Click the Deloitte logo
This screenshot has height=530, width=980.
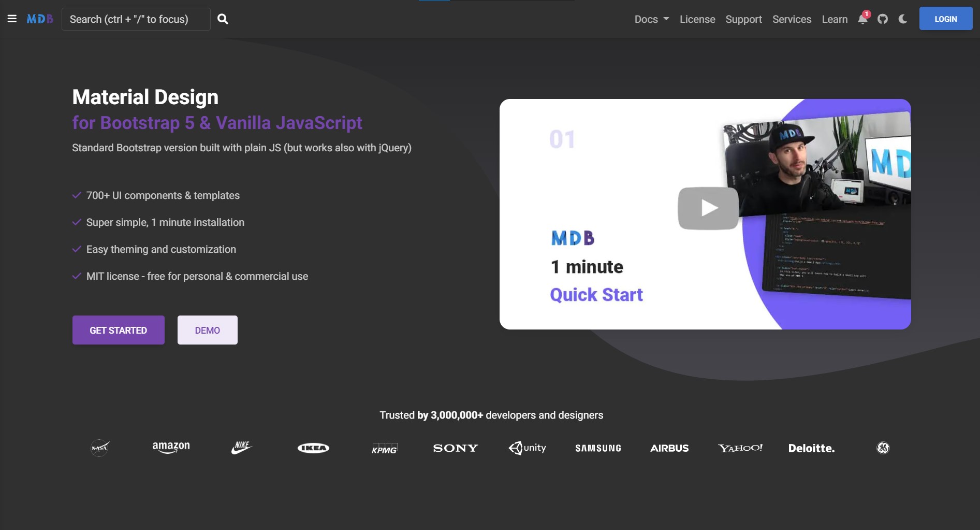(x=811, y=448)
